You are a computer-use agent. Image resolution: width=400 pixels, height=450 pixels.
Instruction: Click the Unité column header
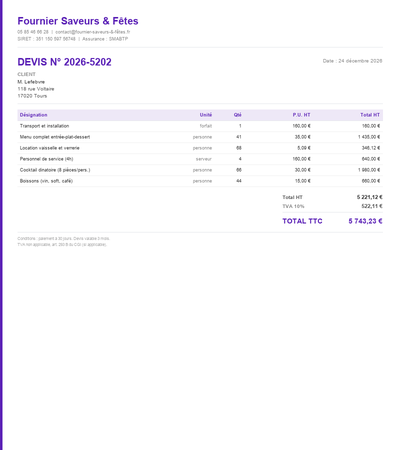point(206,115)
